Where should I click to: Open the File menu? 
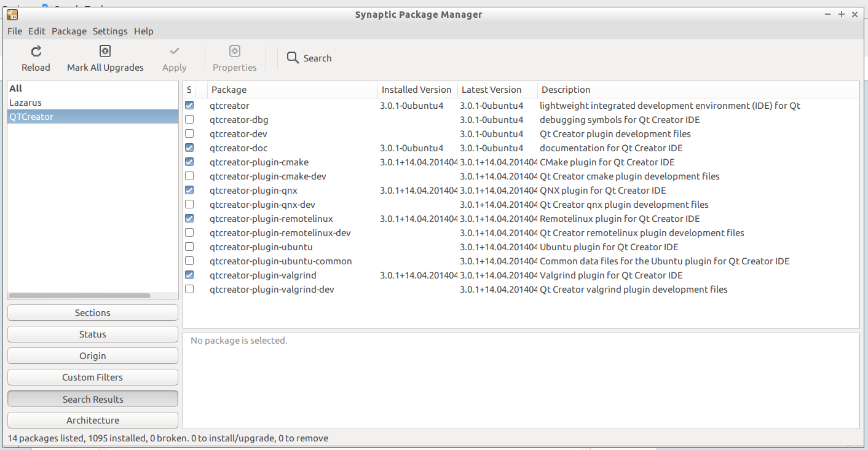(15, 31)
